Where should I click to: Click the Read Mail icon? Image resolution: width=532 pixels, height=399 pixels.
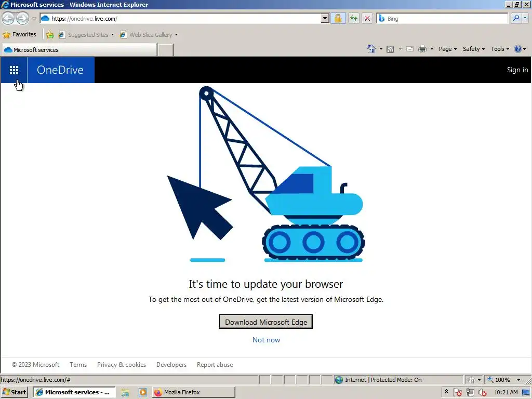[x=410, y=49]
